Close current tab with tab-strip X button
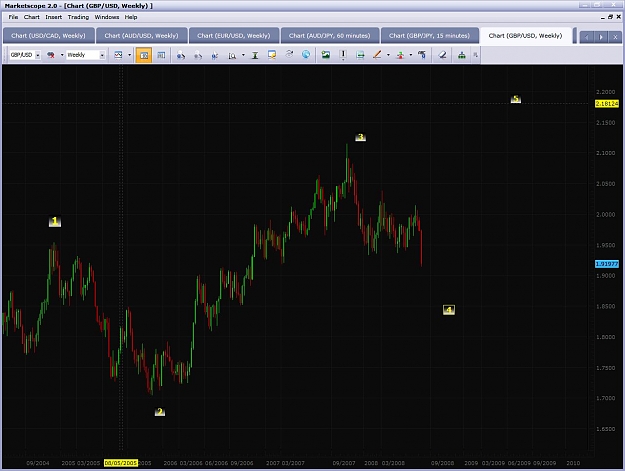The height and width of the screenshot is (471, 625). (615, 37)
